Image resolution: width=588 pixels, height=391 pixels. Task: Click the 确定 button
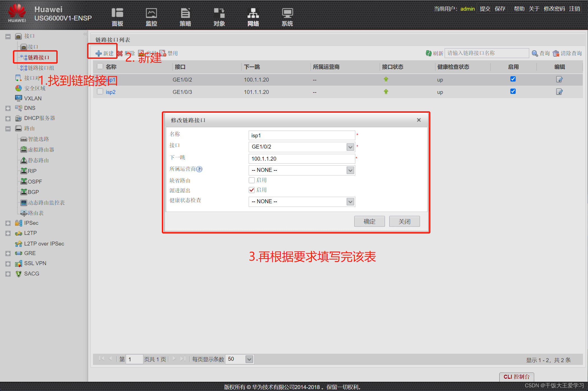coord(370,221)
